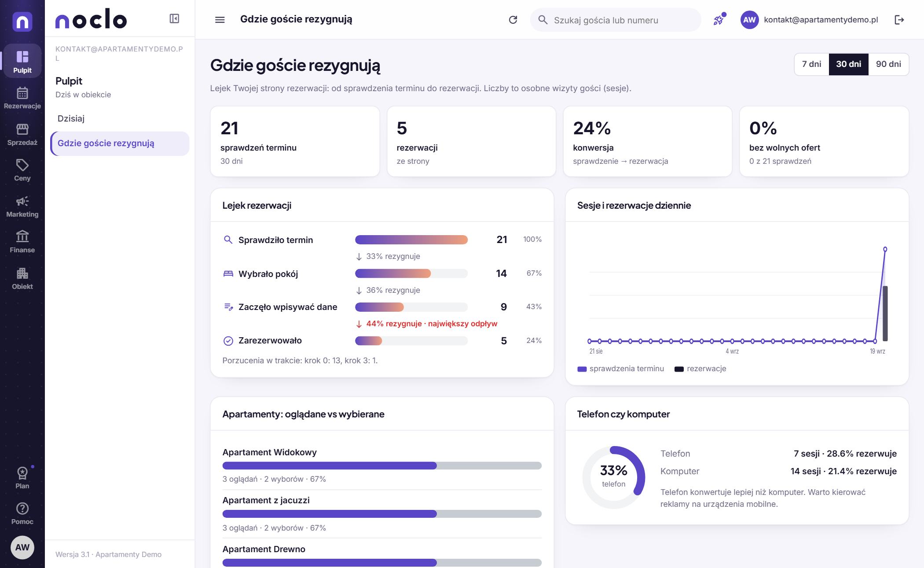Screen dimensions: 924x568
Task: Click the 21 sprawdzeń terminu card
Action: (295, 141)
